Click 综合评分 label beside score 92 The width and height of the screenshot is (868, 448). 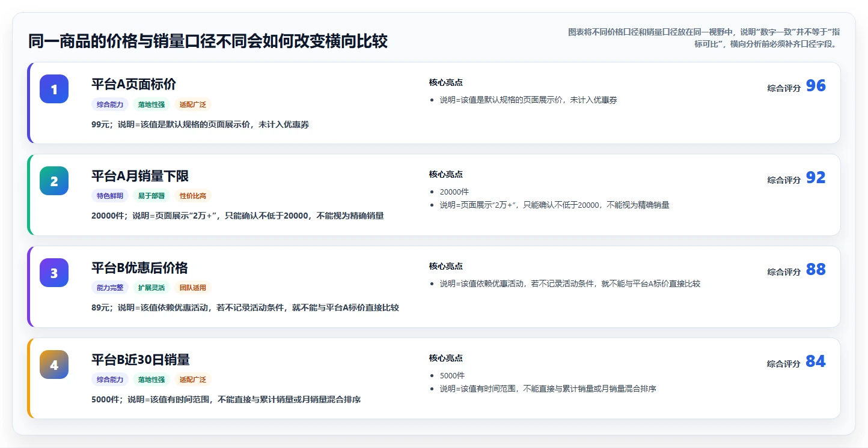point(784,180)
